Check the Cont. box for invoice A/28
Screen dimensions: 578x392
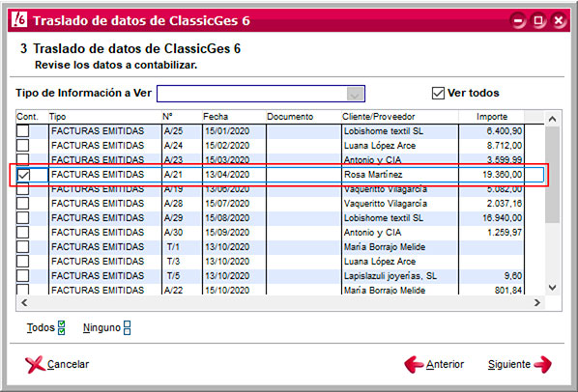[23, 203]
